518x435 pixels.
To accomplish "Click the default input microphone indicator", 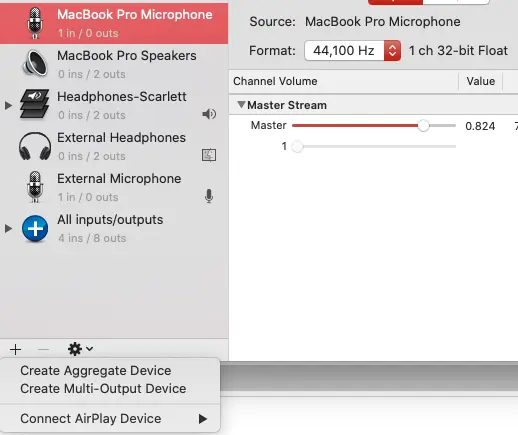I will click(209, 196).
